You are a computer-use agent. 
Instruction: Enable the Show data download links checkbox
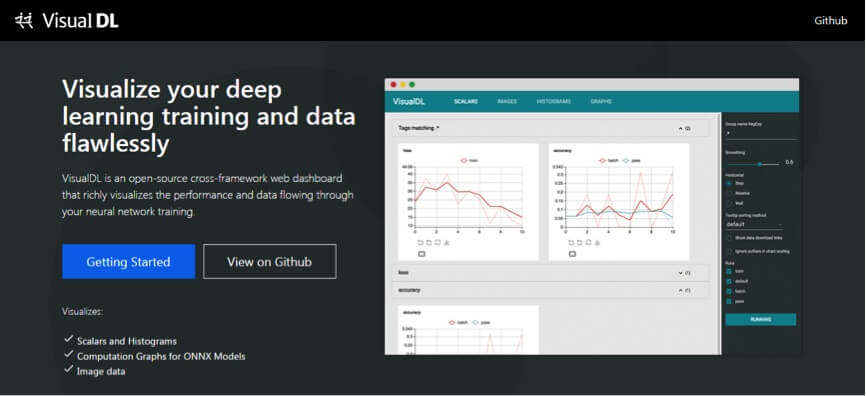[729, 238]
